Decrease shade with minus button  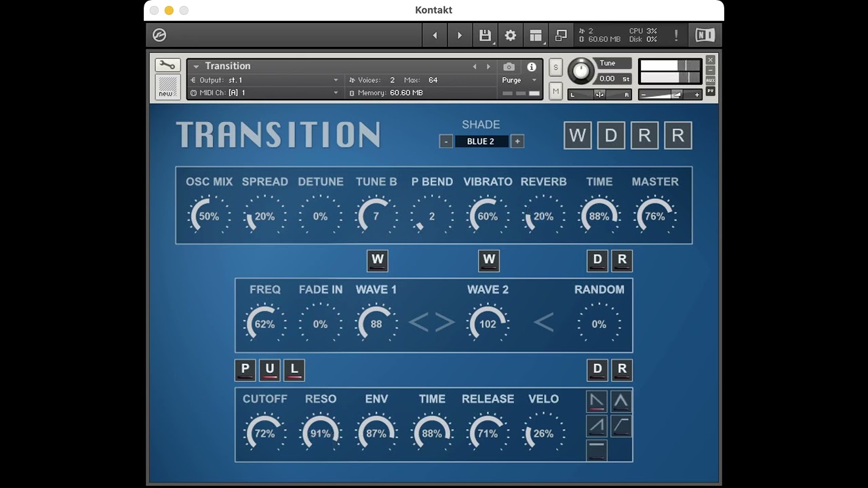coord(446,141)
